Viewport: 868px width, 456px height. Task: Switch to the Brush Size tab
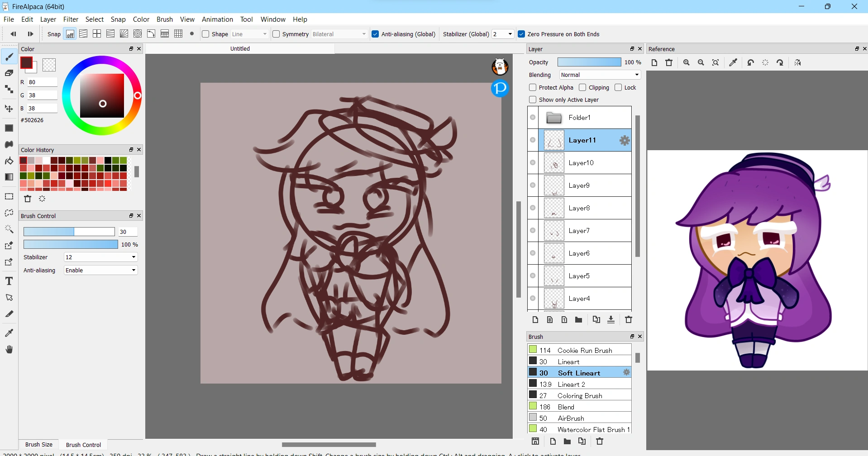coord(38,444)
